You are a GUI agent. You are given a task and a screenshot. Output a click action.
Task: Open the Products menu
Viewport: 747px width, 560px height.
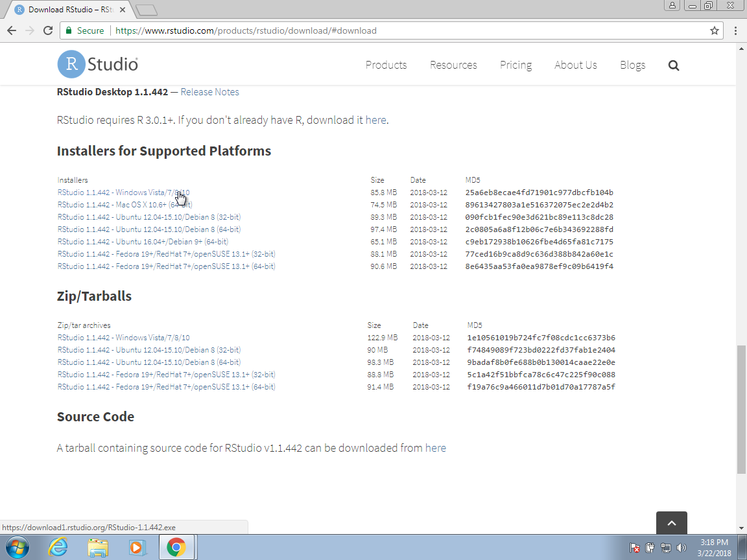point(386,65)
